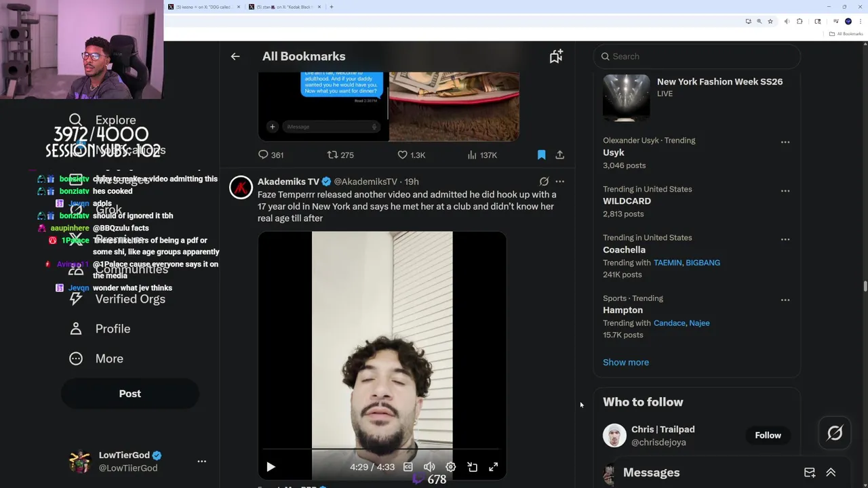
Task: Open the options menu for the Usyk trend
Action: [785, 142]
